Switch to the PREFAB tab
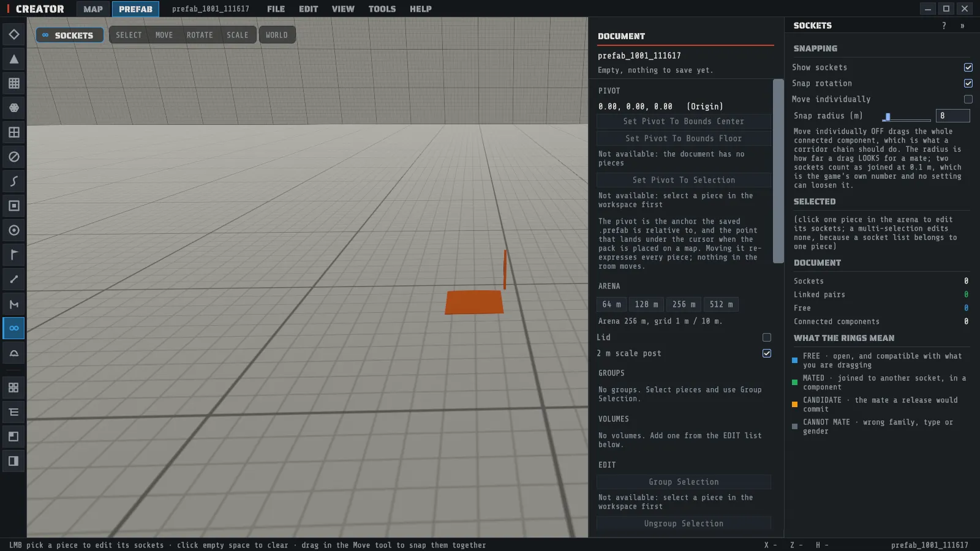Image resolution: width=980 pixels, height=551 pixels. pos(135,9)
